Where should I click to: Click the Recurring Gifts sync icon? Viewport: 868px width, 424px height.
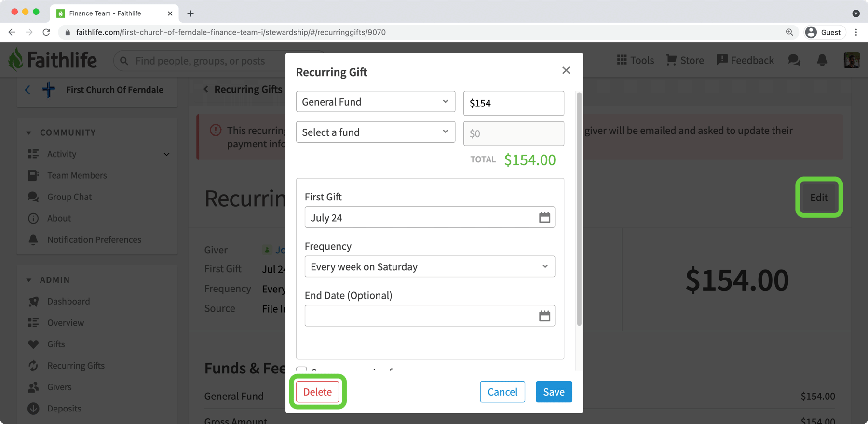pyautogui.click(x=33, y=366)
